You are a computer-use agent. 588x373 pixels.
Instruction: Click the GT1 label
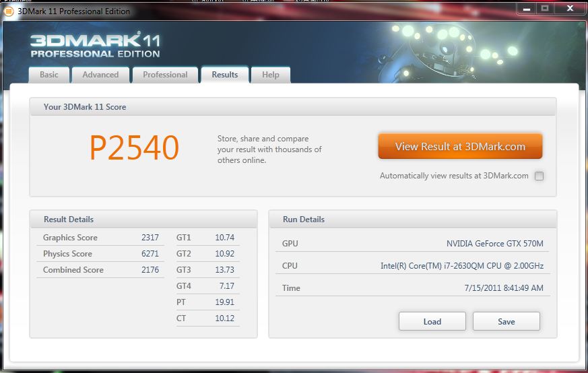pyautogui.click(x=183, y=237)
